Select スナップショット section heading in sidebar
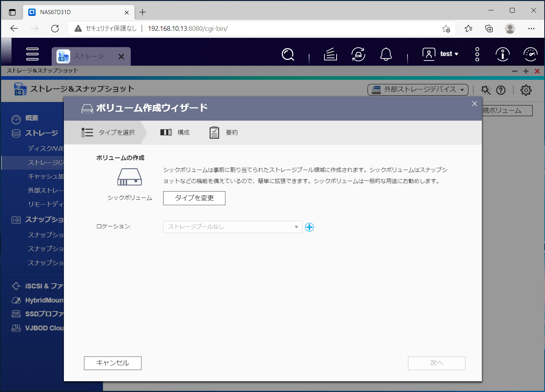 [x=37, y=220]
